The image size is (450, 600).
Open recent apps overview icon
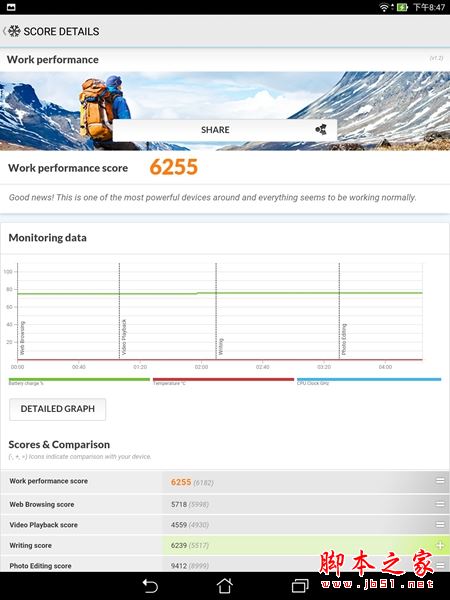coord(300,586)
